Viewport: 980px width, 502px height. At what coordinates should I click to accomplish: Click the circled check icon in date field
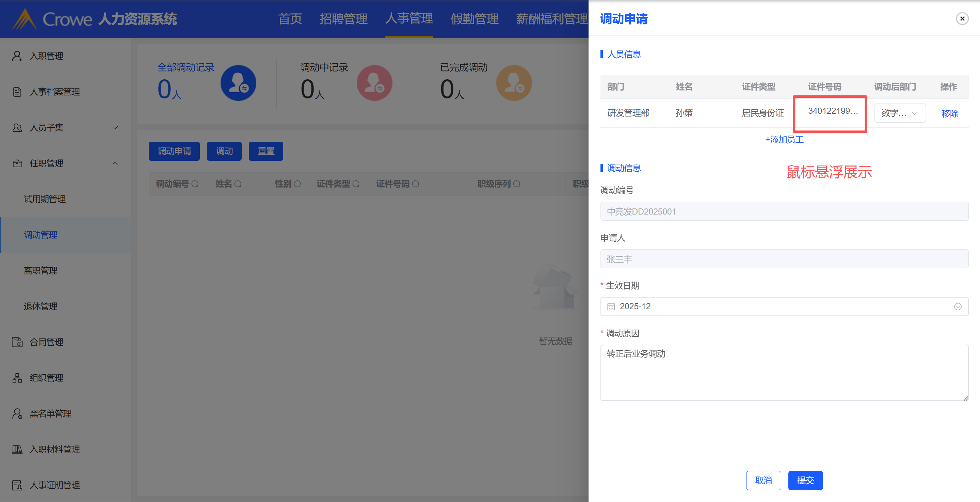click(x=958, y=307)
